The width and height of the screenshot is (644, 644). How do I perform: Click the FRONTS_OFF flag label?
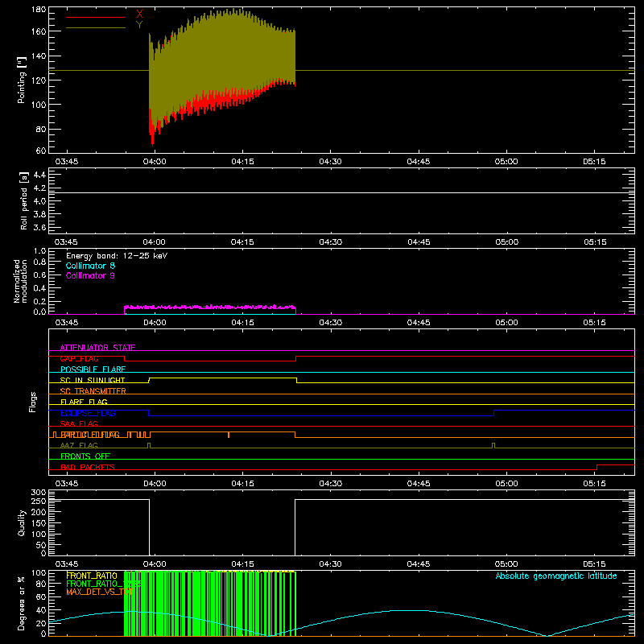(85, 456)
